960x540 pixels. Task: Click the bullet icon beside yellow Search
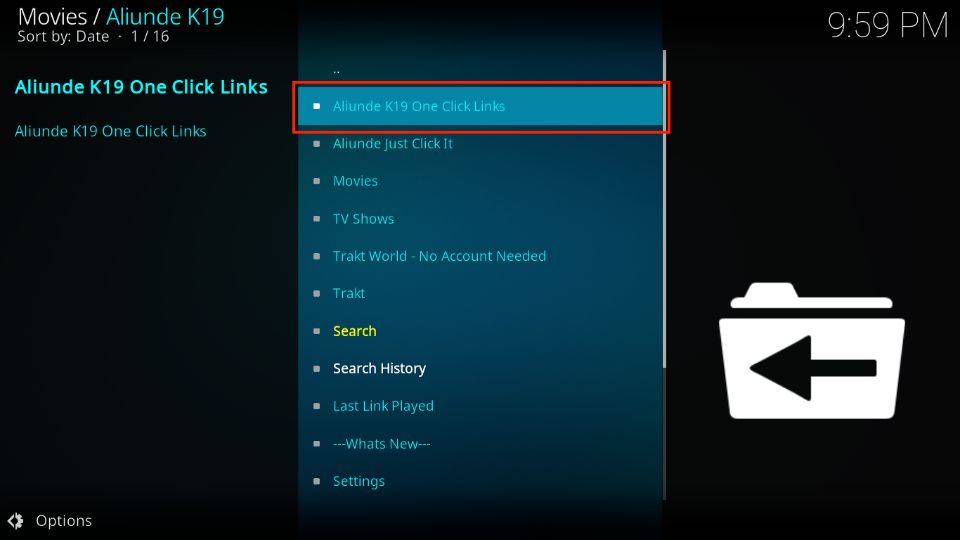point(317,331)
